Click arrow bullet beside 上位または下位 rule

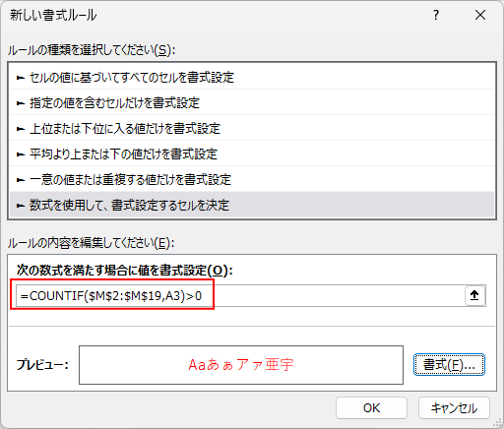21,129
